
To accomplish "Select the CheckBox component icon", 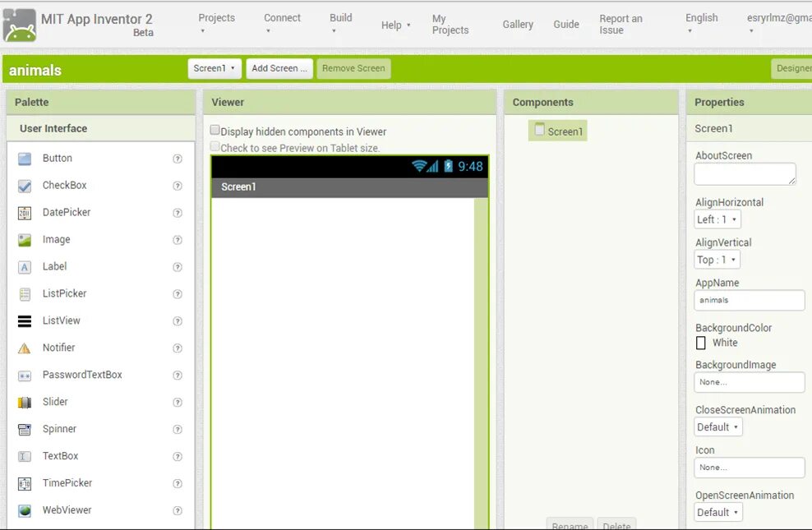I will 25,186.
